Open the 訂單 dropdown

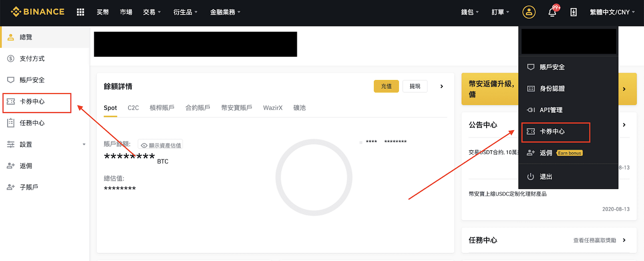(x=501, y=12)
